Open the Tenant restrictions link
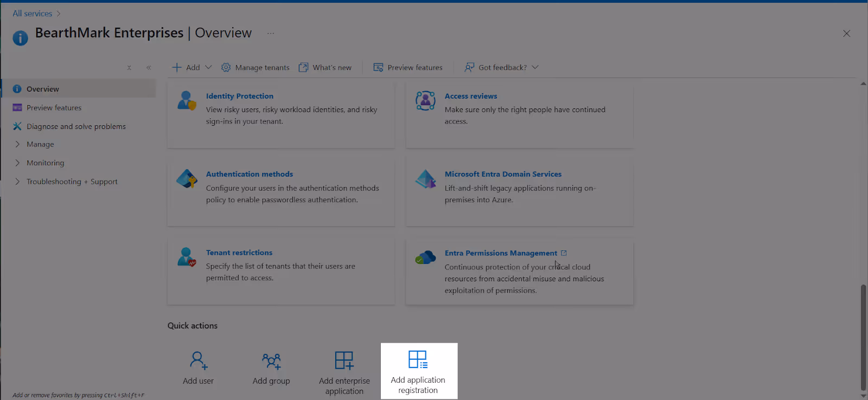The width and height of the screenshot is (868, 400). click(239, 253)
